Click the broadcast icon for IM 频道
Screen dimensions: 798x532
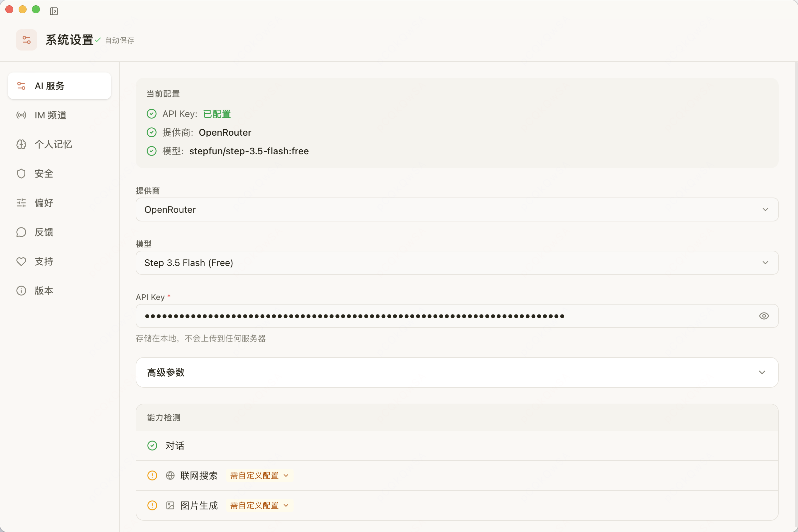click(21, 115)
